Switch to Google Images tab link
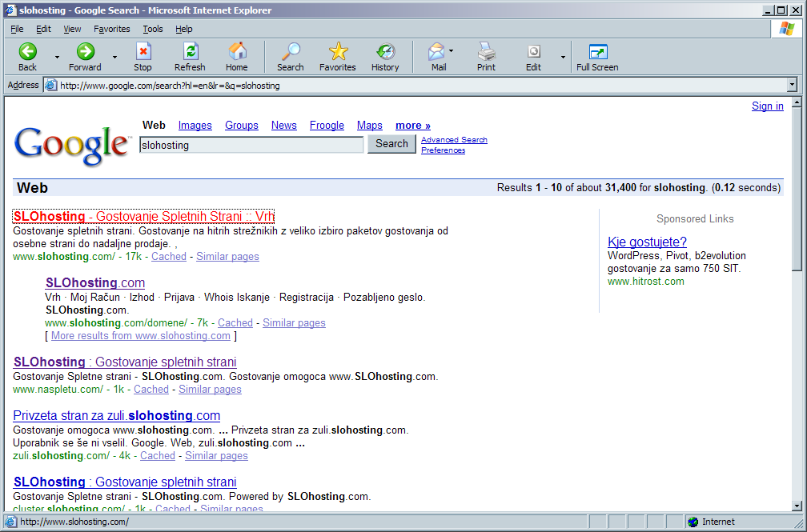 (x=195, y=125)
